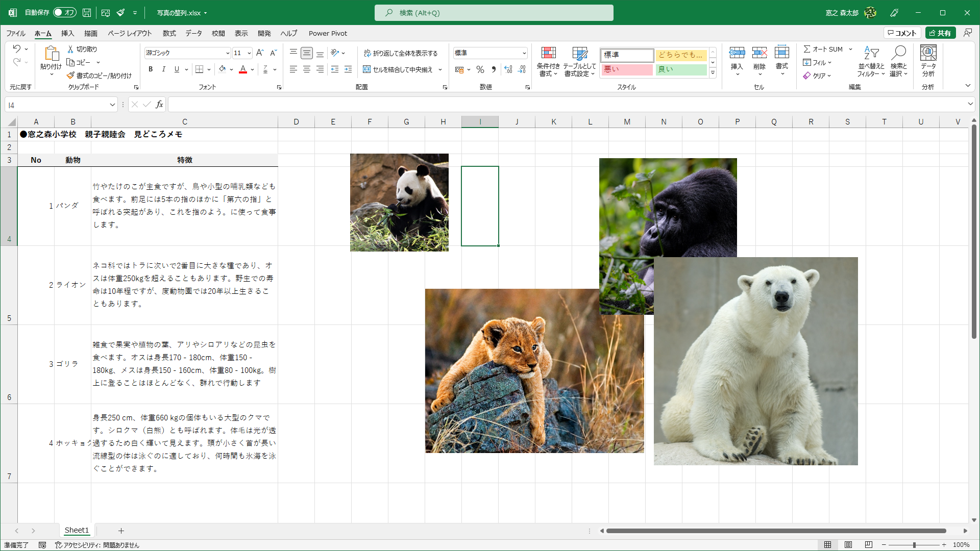Viewport: 980px width, 551px height.
Task: Click the Merge and Center cells icon
Action: click(x=366, y=69)
